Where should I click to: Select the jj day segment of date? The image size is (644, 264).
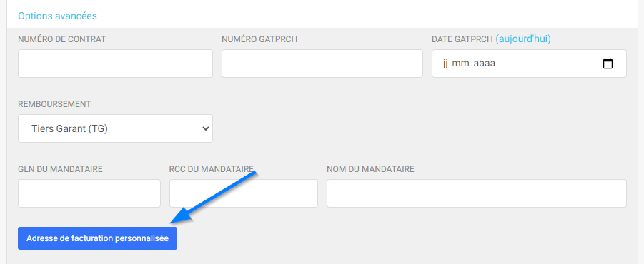click(446, 64)
